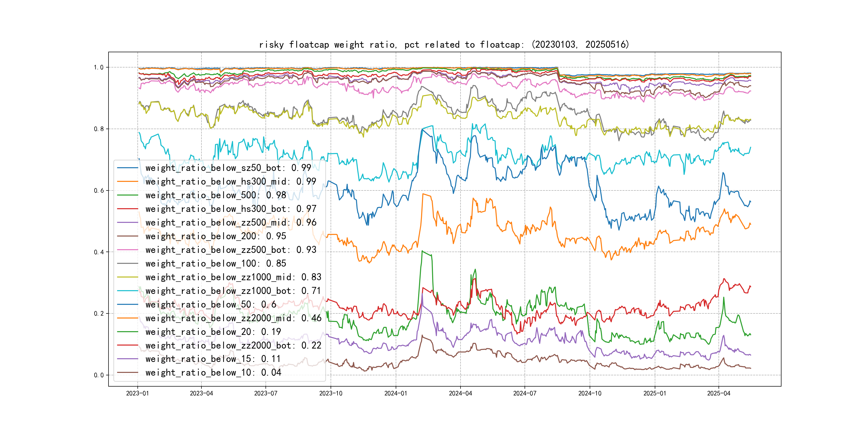Select the weight_ratio_below_200 legend entry
Screen dimensions: 868x434
pyautogui.click(x=216, y=236)
